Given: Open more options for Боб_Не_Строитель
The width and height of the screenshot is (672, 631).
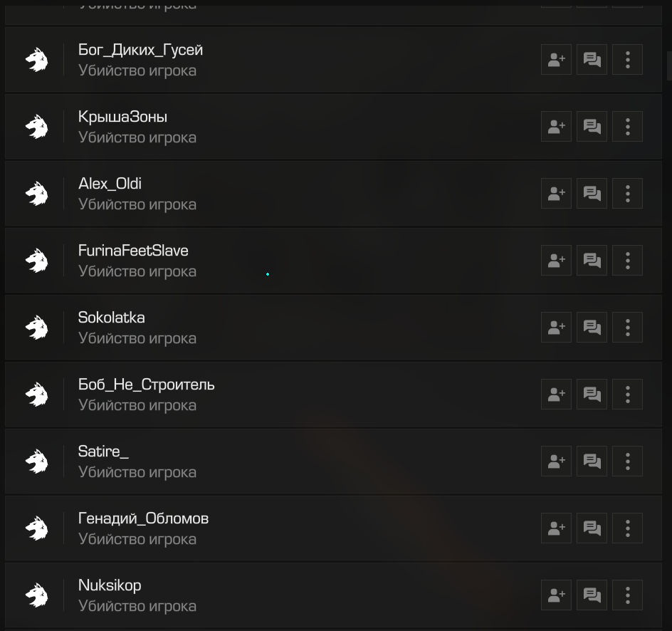Looking at the screenshot, I should (627, 394).
